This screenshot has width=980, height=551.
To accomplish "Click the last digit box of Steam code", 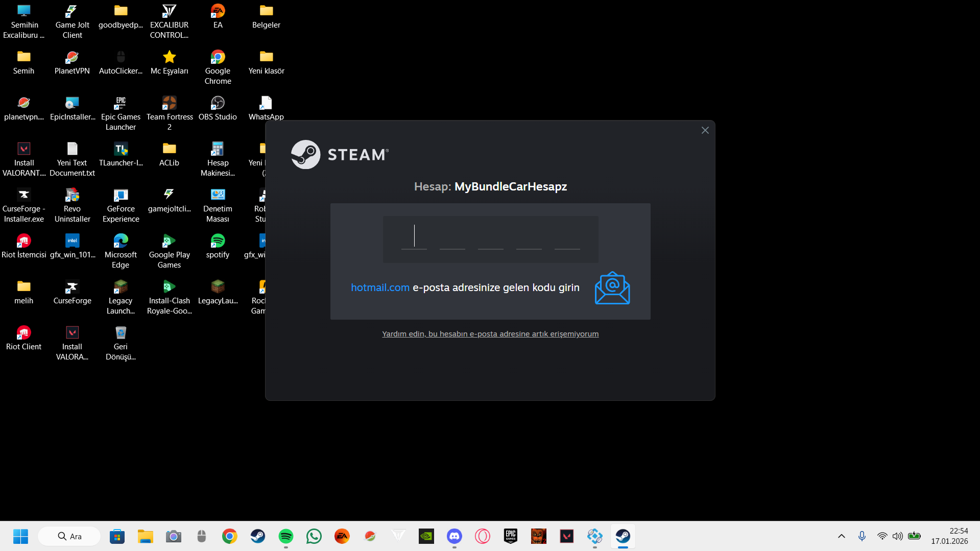I will (x=567, y=236).
